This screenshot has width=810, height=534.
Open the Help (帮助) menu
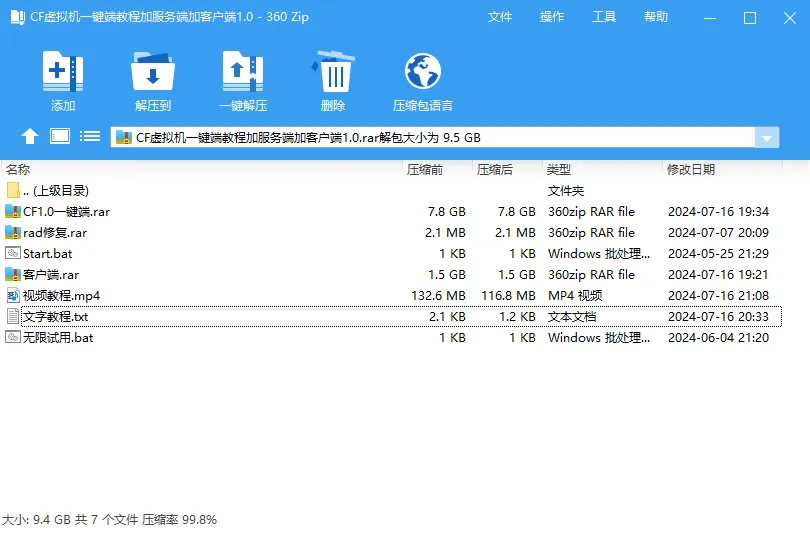point(656,17)
